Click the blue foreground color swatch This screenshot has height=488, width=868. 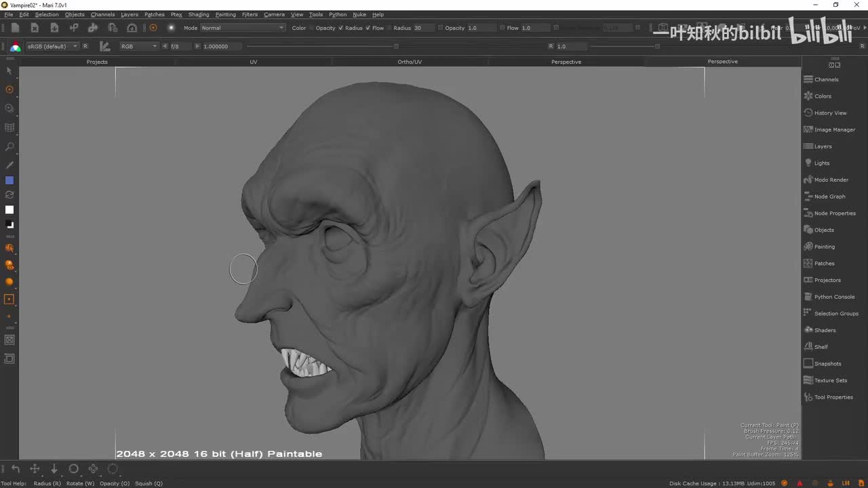coord(9,180)
